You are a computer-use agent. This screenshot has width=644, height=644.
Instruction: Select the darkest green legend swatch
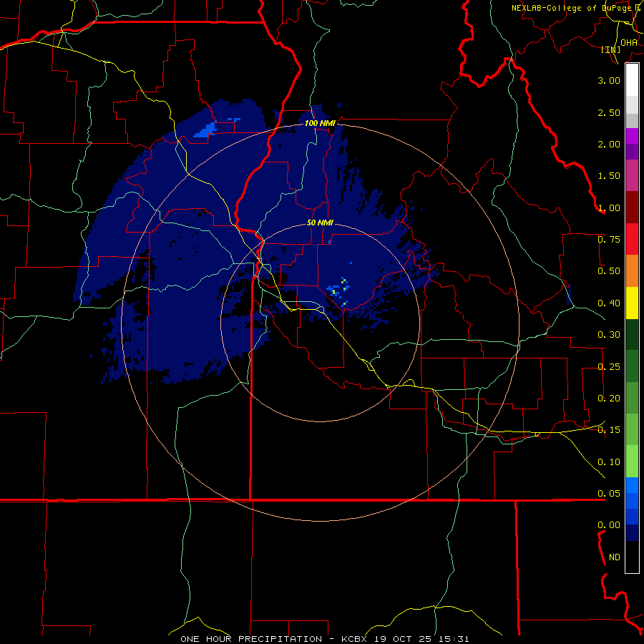pos(632,334)
